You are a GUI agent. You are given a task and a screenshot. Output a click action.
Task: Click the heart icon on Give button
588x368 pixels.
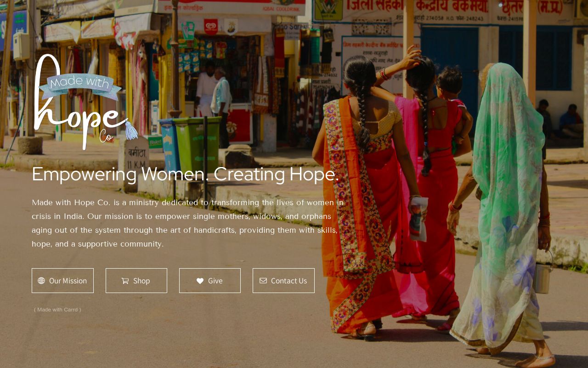click(200, 281)
